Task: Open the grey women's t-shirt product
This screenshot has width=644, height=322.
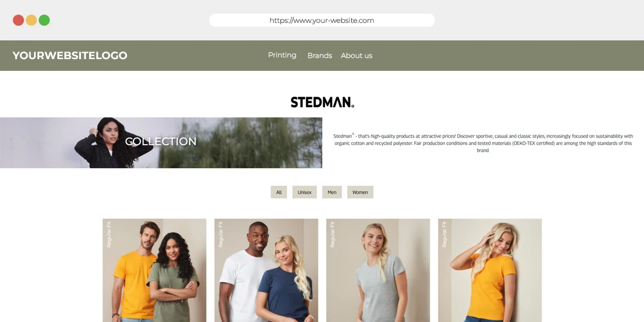Action: pos(378,270)
